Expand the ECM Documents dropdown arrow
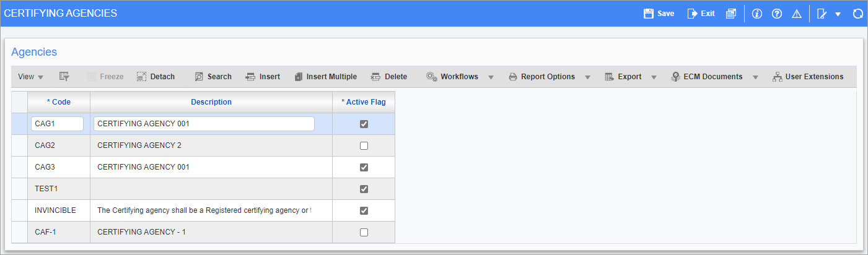 tap(755, 77)
